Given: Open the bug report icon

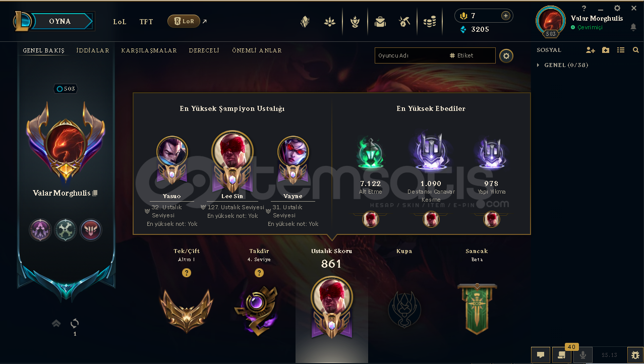Looking at the screenshot, I should pos(634,355).
